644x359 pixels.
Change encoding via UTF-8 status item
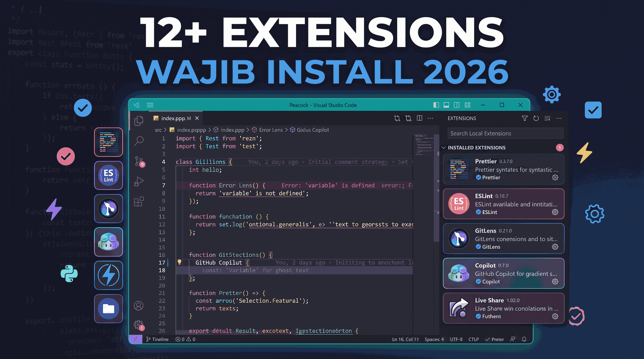[456, 339]
